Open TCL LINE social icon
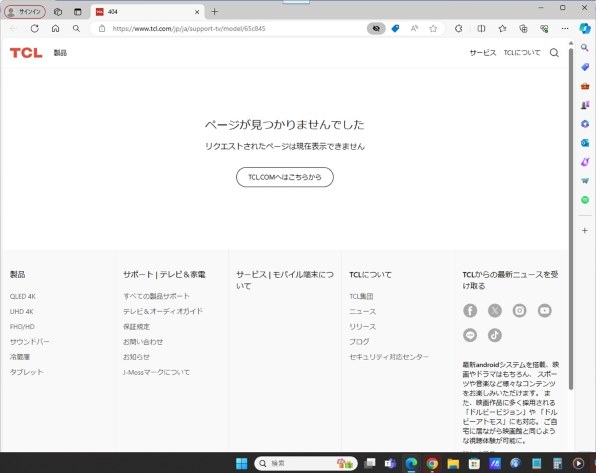596x473 pixels. (470, 335)
